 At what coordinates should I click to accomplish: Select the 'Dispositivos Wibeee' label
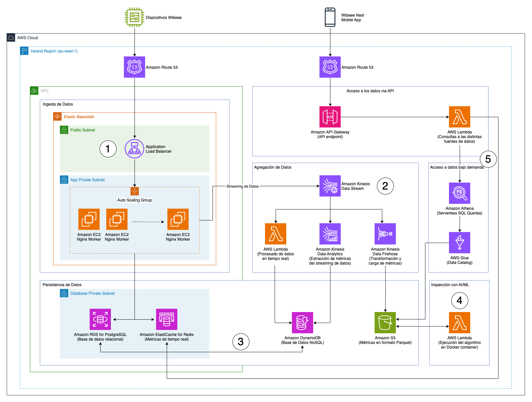[x=164, y=18]
